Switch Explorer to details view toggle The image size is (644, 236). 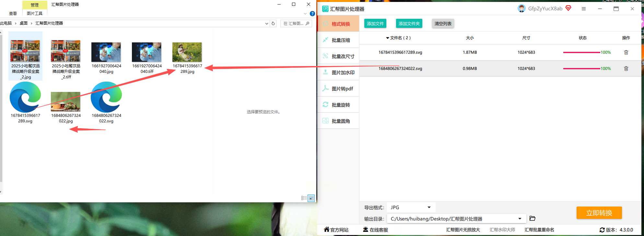[x=304, y=198]
